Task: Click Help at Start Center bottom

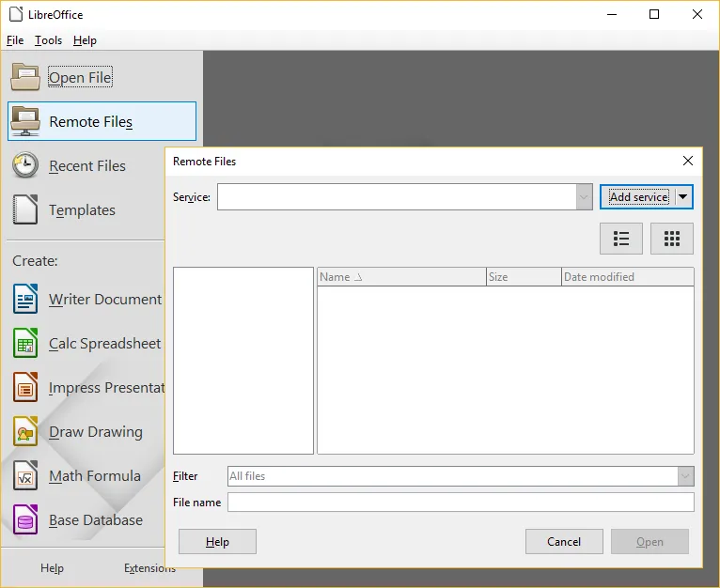Action: click(52, 568)
